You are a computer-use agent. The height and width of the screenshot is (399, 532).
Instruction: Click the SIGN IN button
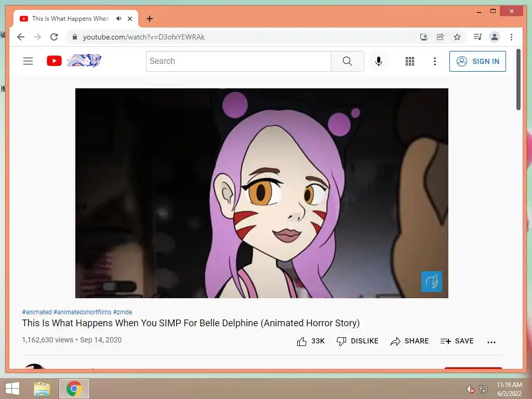click(x=477, y=61)
